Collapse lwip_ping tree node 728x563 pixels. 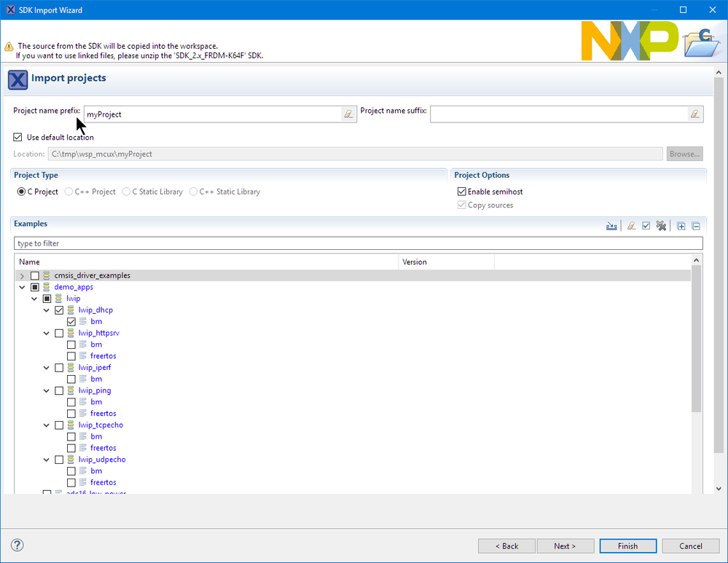[46, 391]
